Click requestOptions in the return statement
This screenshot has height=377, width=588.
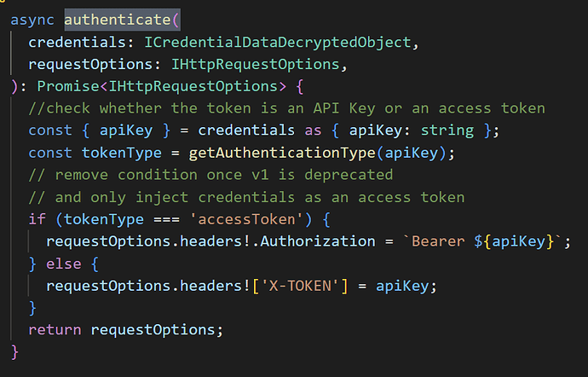tap(153, 330)
